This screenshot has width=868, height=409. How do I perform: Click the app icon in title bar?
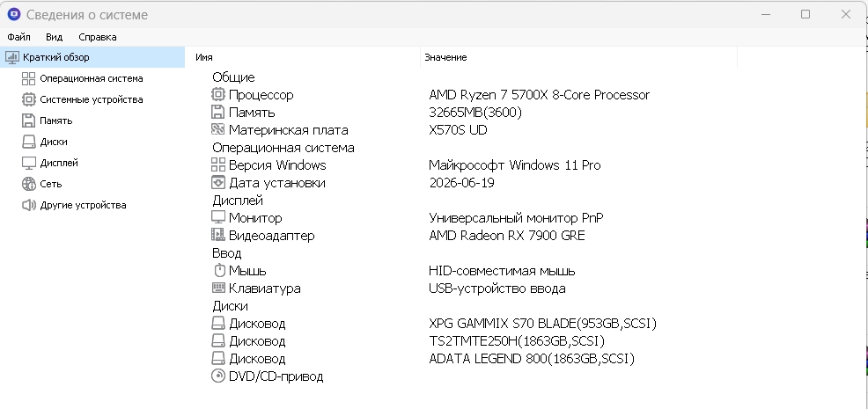[14, 14]
